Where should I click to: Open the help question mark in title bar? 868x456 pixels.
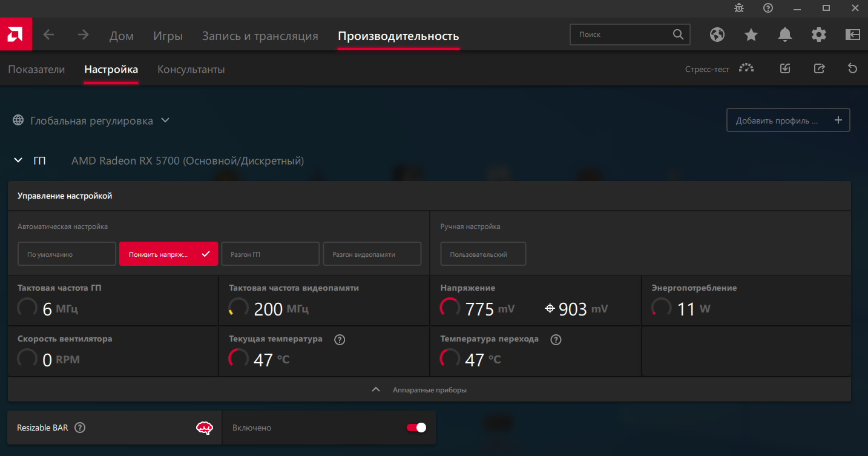coord(768,8)
